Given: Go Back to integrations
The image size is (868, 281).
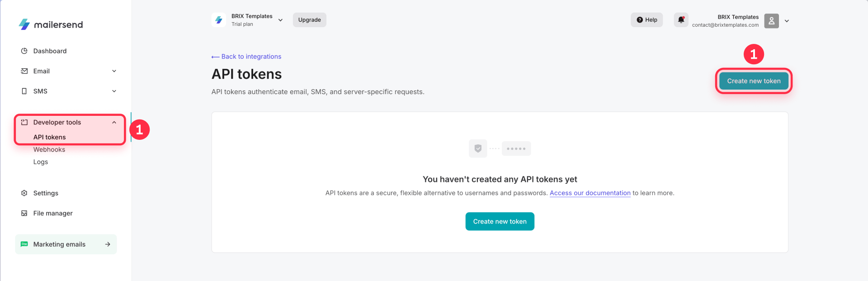Looking at the screenshot, I should [x=246, y=57].
